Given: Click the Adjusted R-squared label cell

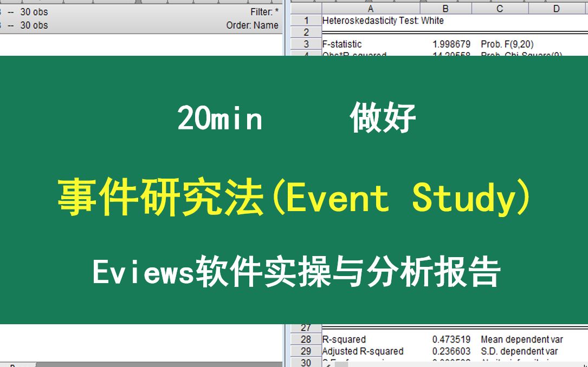Looking at the screenshot, I should 363,351.
